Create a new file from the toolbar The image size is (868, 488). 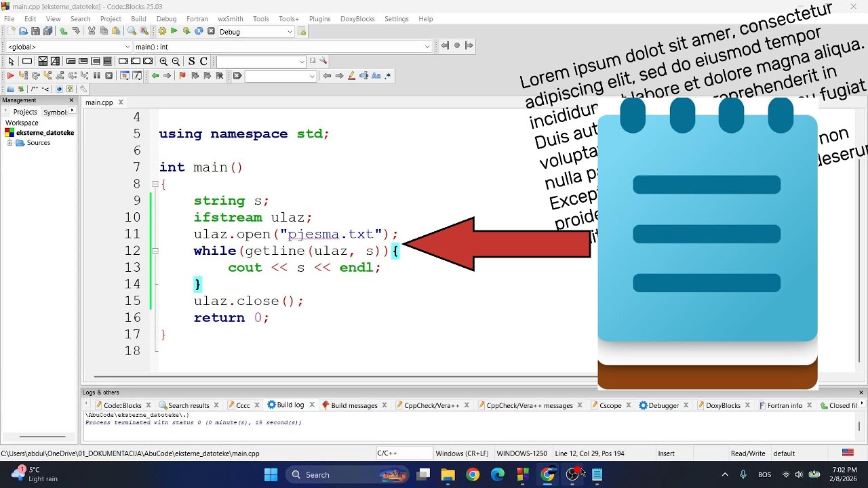[x=12, y=31]
